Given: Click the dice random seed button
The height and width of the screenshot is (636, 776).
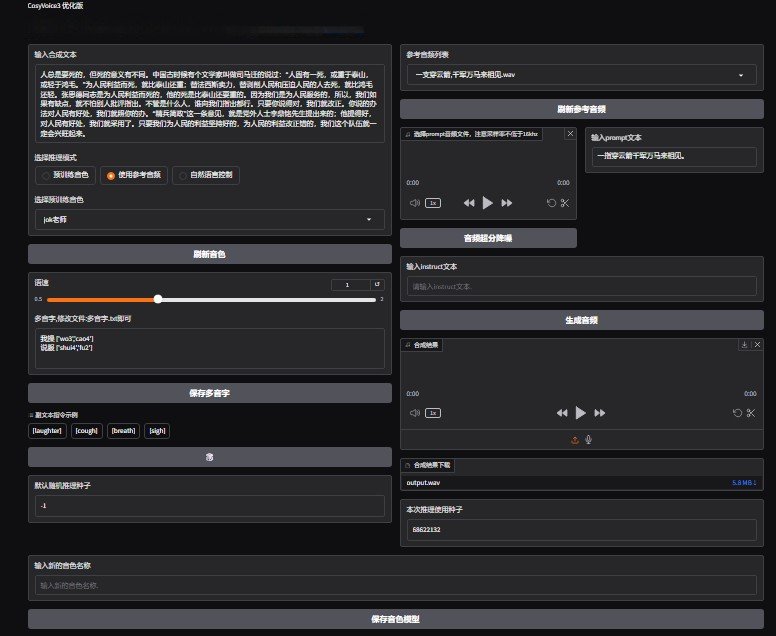Looking at the screenshot, I should (x=209, y=457).
